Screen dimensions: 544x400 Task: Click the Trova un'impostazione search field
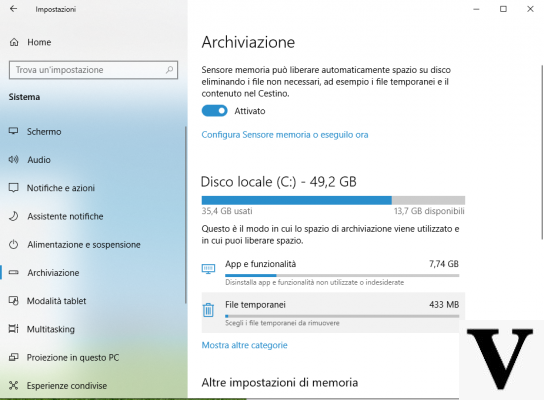pyautogui.click(x=93, y=70)
